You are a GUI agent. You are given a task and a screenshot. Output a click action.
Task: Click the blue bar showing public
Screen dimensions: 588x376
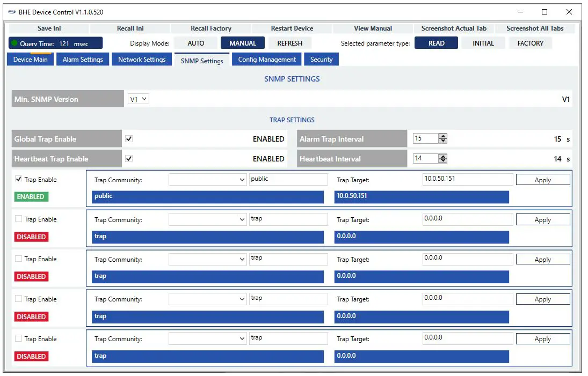pos(208,197)
